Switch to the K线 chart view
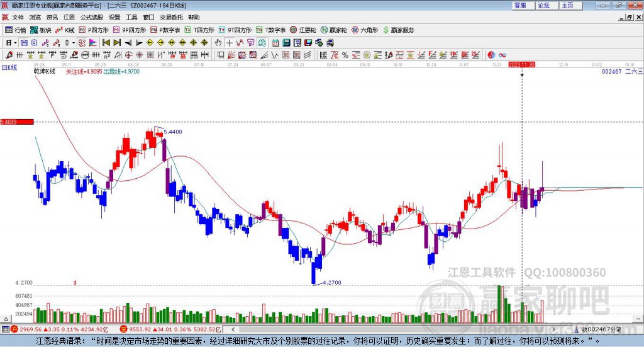 point(65,30)
